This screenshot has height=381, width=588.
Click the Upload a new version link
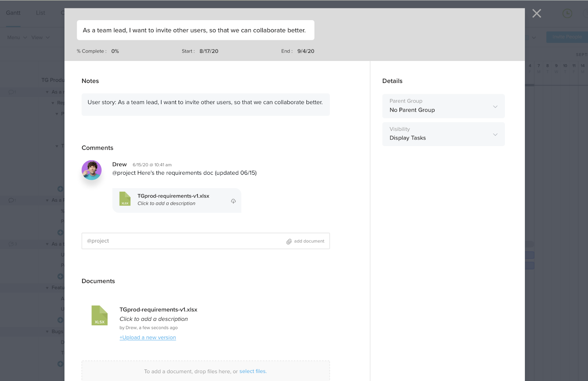(x=147, y=337)
